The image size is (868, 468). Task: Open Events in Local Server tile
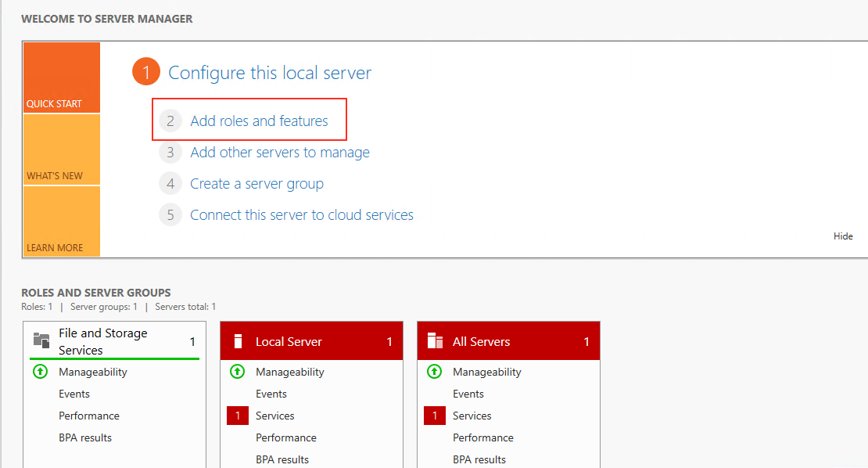click(x=271, y=394)
